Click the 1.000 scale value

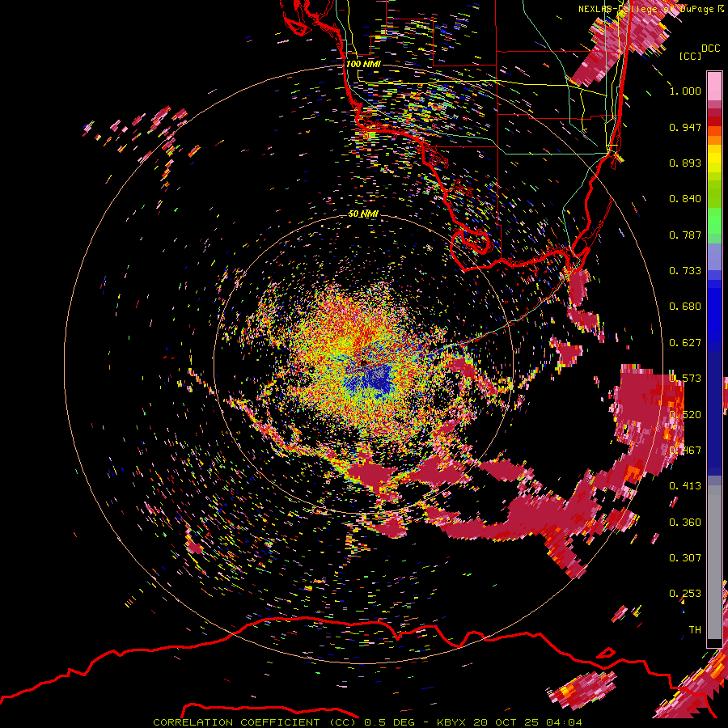point(685,91)
